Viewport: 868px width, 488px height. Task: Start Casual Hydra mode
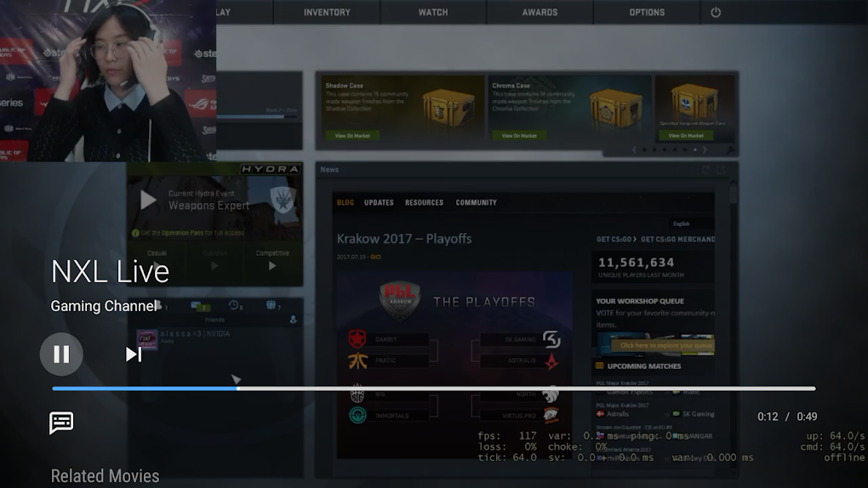point(157,260)
